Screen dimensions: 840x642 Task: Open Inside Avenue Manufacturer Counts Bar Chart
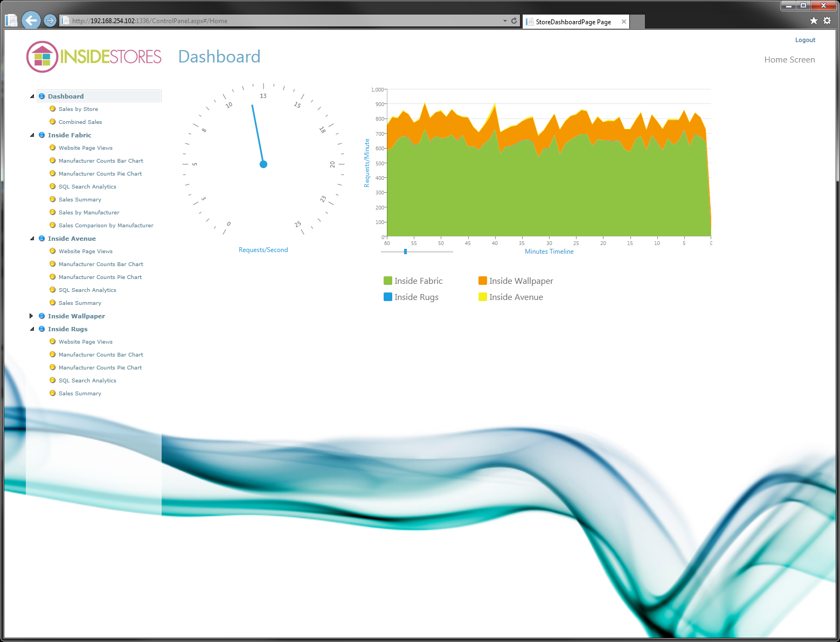[101, 264]
